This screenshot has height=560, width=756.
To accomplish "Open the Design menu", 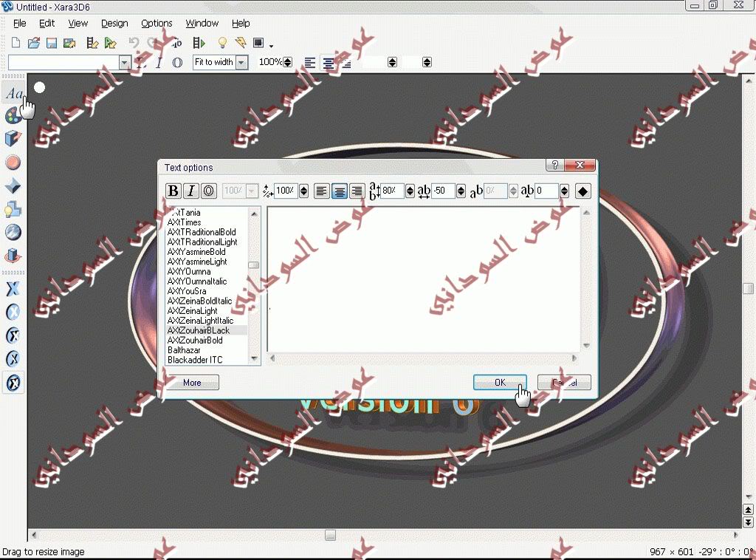I will tap(114, 23).
